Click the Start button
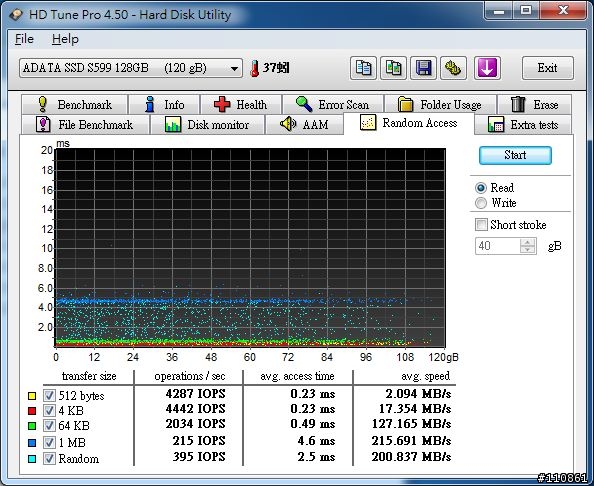 (x=515, y=155)
